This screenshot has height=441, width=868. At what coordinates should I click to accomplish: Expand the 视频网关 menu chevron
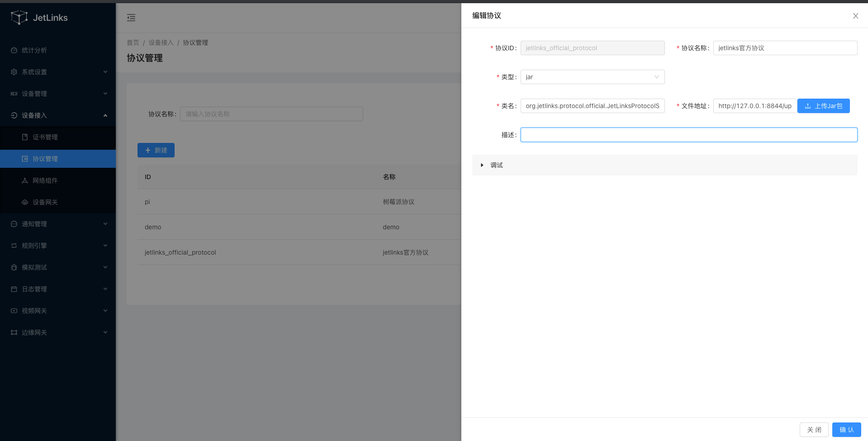point(105,311)
